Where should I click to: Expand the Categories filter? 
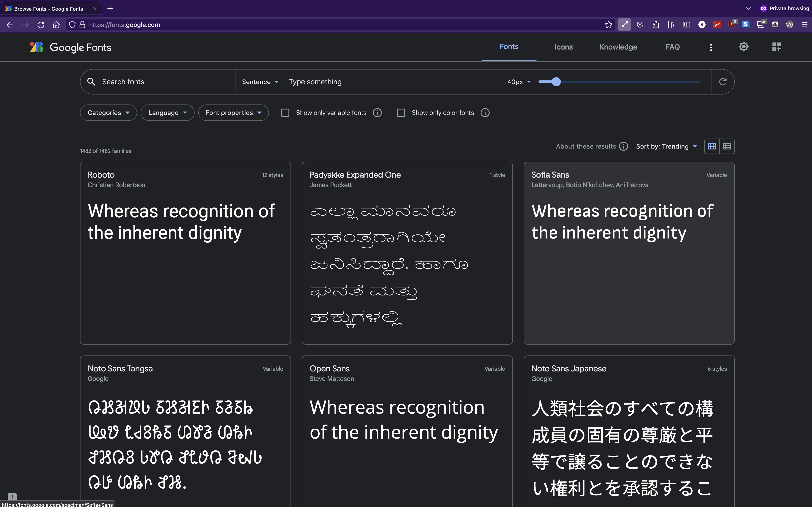[x=108, y=113]
